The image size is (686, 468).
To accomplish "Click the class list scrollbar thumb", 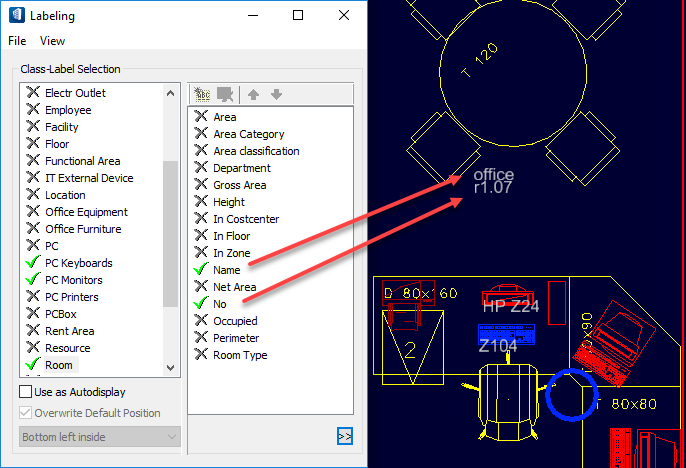I will [x=171, y=234].
